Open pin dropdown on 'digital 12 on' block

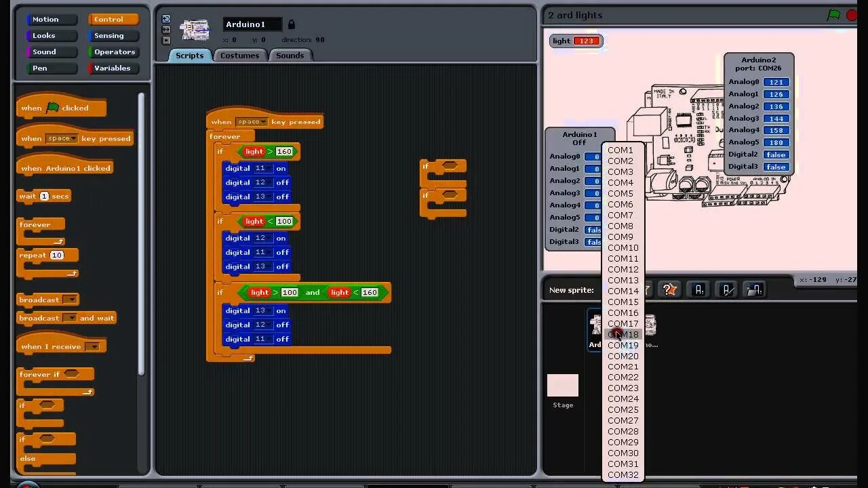pyautogui.click(x=262, y=238)
